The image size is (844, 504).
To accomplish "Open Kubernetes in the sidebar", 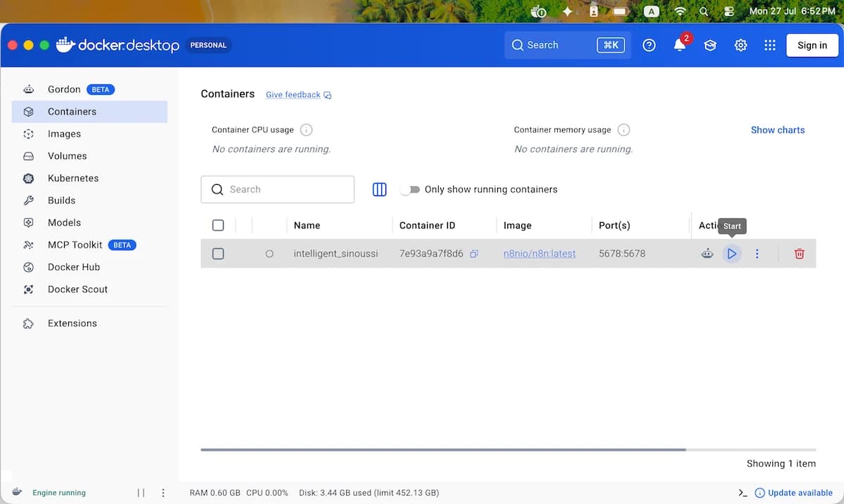I will (x=89, y=179).
